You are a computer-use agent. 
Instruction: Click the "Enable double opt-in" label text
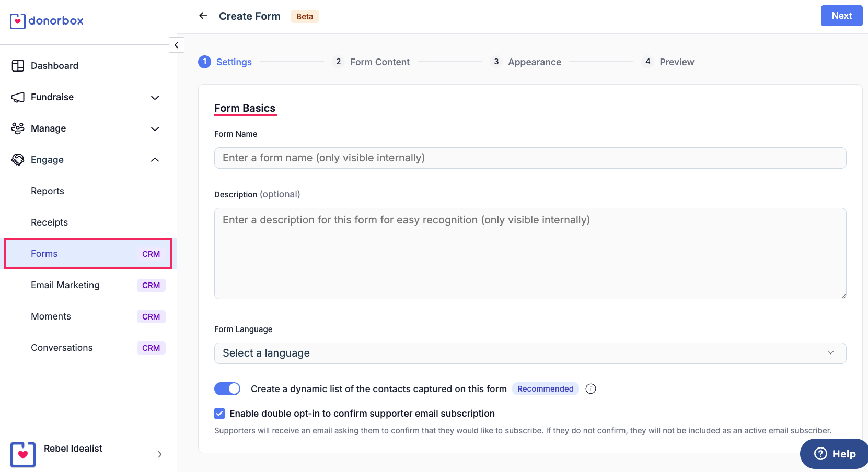[362, 414]
